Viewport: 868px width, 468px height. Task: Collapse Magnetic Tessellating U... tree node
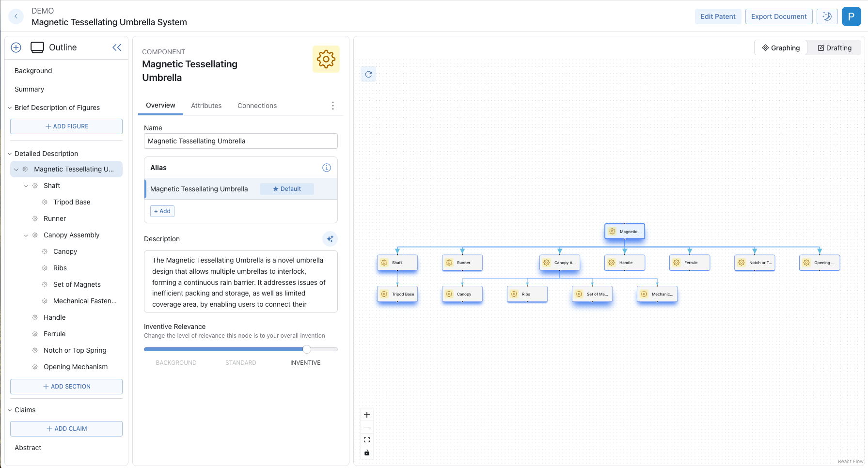click(16, 170)
